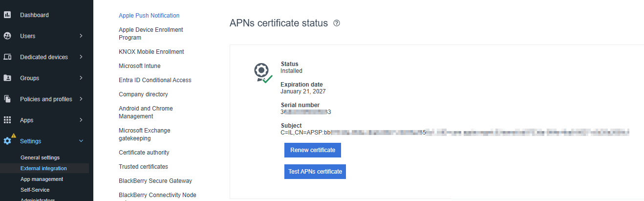Image resolution: width=644 pixels, height=201 pixels.
Task: Expand the Dedicated devices chevron
Action: tap(81, 57)
